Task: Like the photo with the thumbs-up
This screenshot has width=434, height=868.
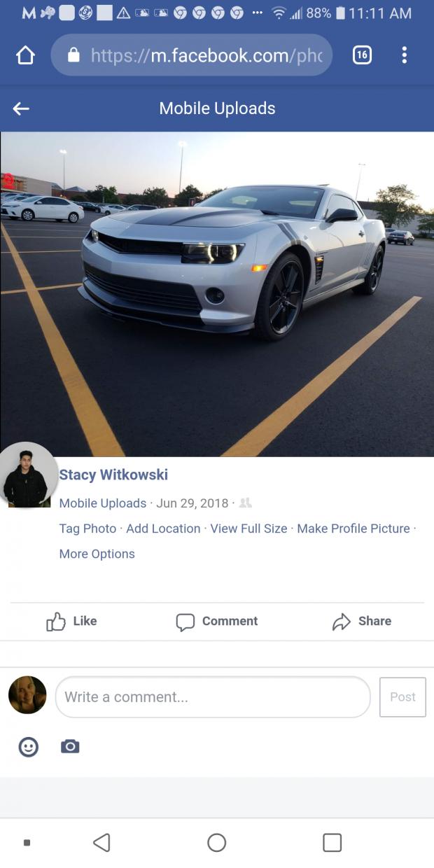Action: click(x=72, y=621)
